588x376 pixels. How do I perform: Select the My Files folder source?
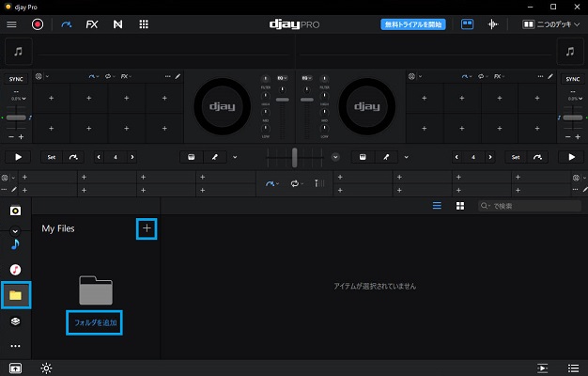[x=16, y=295]
